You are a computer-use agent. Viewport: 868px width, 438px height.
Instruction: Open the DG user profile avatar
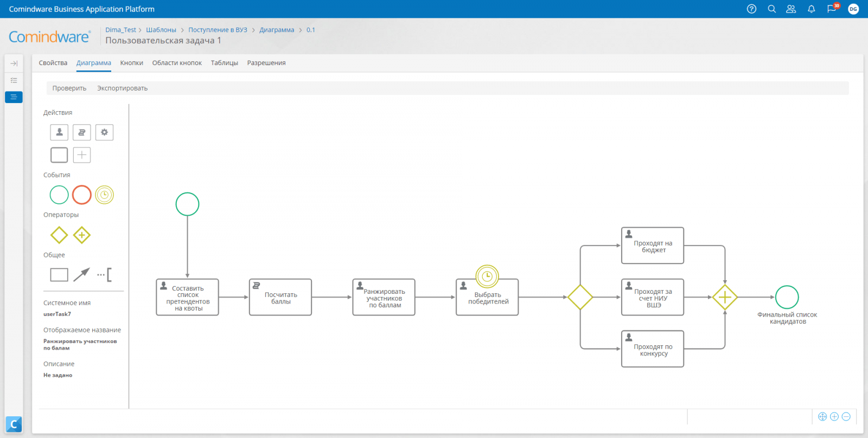tap(853, 9)
